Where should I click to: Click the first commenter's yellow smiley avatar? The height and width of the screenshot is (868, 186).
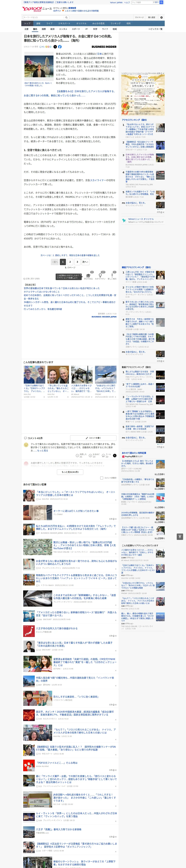26,445
